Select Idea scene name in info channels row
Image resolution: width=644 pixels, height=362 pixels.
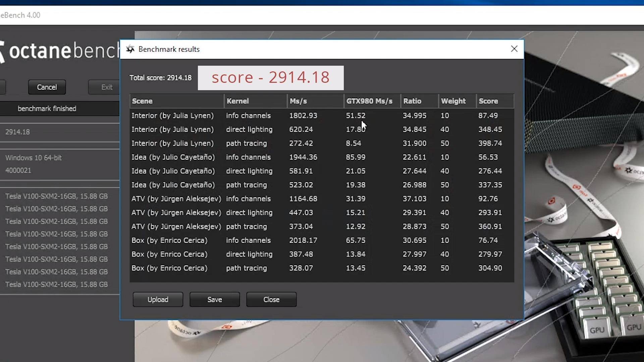(x=173, y=157)
